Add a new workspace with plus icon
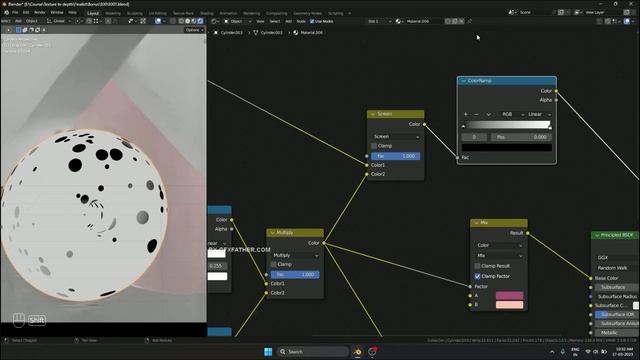The image size is (640, 360). tap(349, 13)
